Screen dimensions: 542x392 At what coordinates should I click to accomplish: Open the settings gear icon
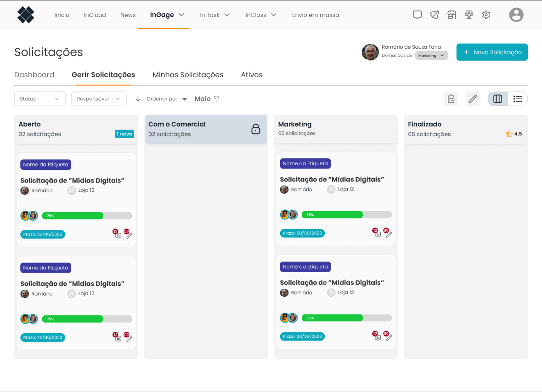(486, 15)
